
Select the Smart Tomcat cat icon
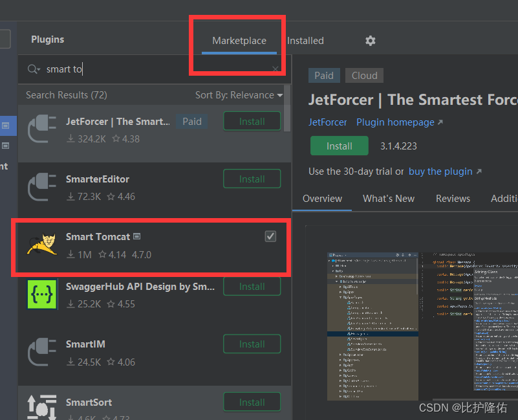tap(42, 244)
